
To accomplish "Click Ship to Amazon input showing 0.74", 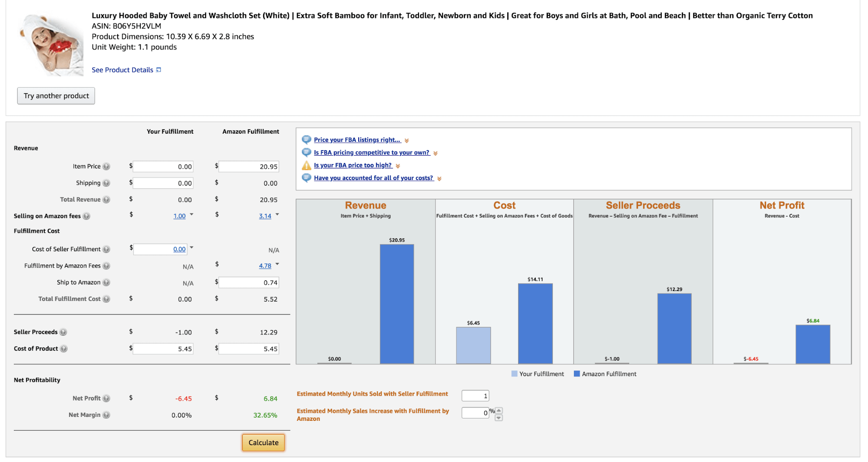I will coord(249,282).
